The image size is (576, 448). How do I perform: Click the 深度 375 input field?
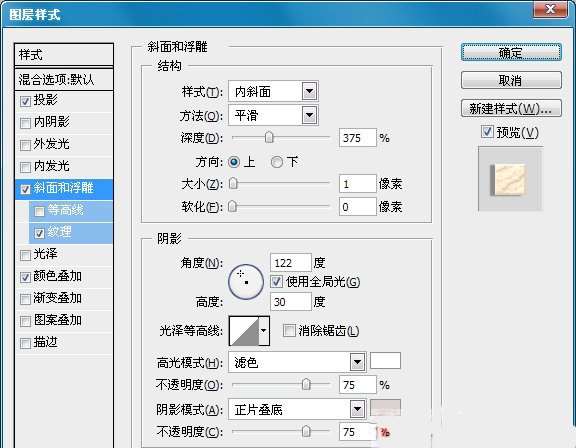tap(358, 138)
